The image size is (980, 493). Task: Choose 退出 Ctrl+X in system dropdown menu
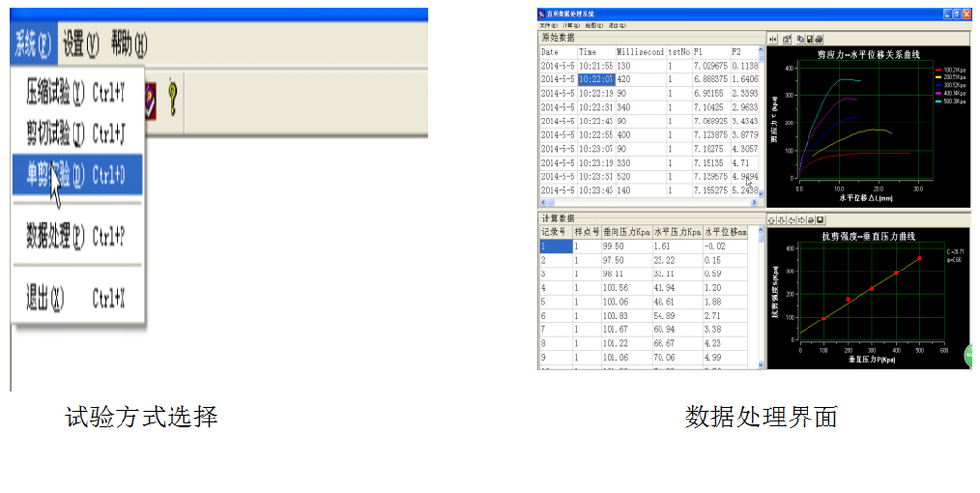click(76, 298)
